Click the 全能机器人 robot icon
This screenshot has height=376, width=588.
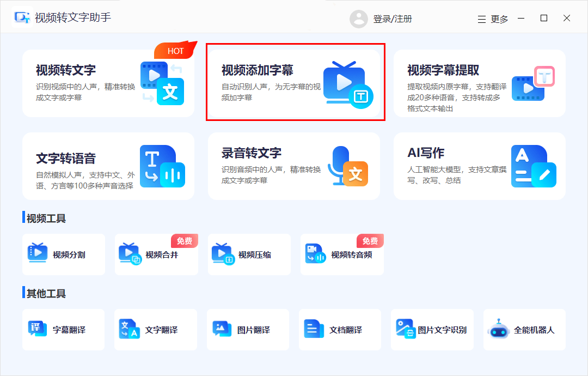(x=498, y=329)
